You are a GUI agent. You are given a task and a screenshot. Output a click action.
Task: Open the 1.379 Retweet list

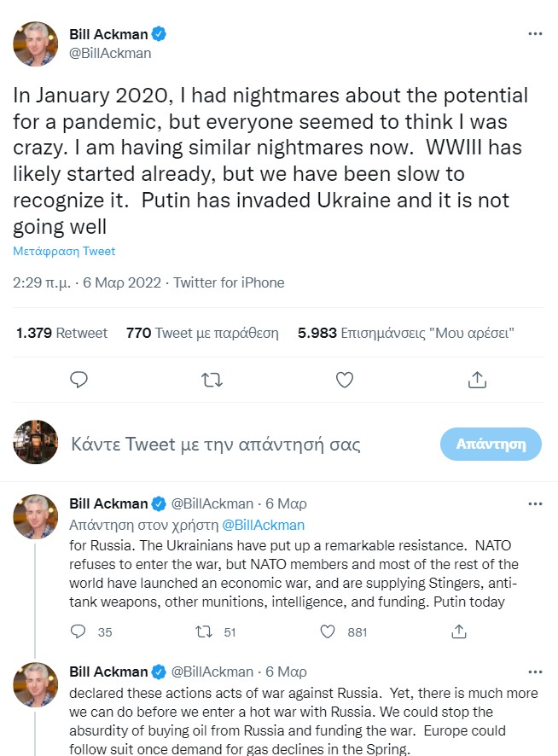point(61,333)
